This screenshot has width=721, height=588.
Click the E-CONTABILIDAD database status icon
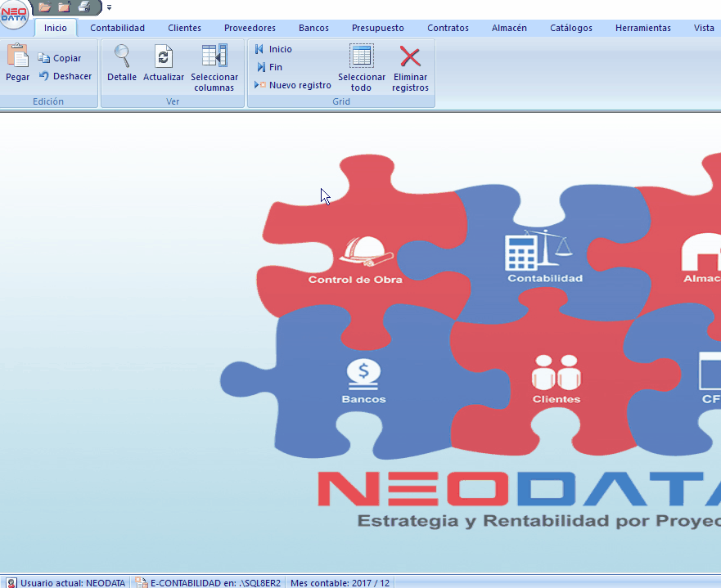click(x=142, y=583)
